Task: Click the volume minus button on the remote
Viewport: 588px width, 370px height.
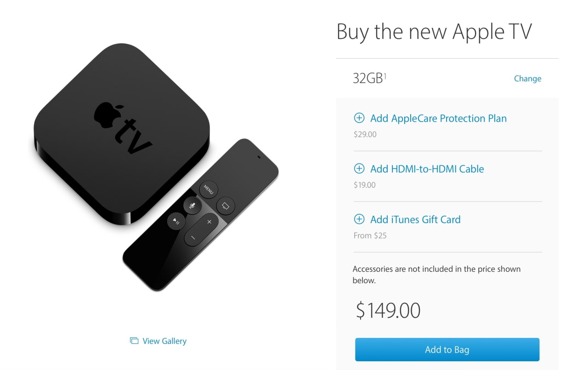Action: point(193,238)
